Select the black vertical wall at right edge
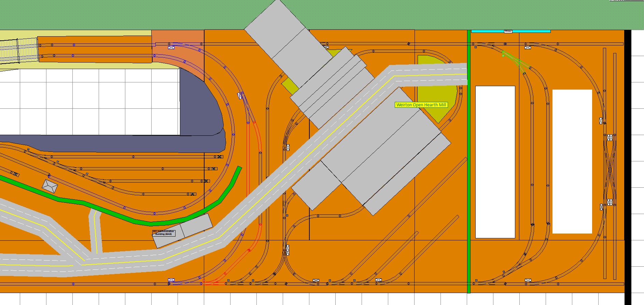Screen dimensions: 644x305 628,164
